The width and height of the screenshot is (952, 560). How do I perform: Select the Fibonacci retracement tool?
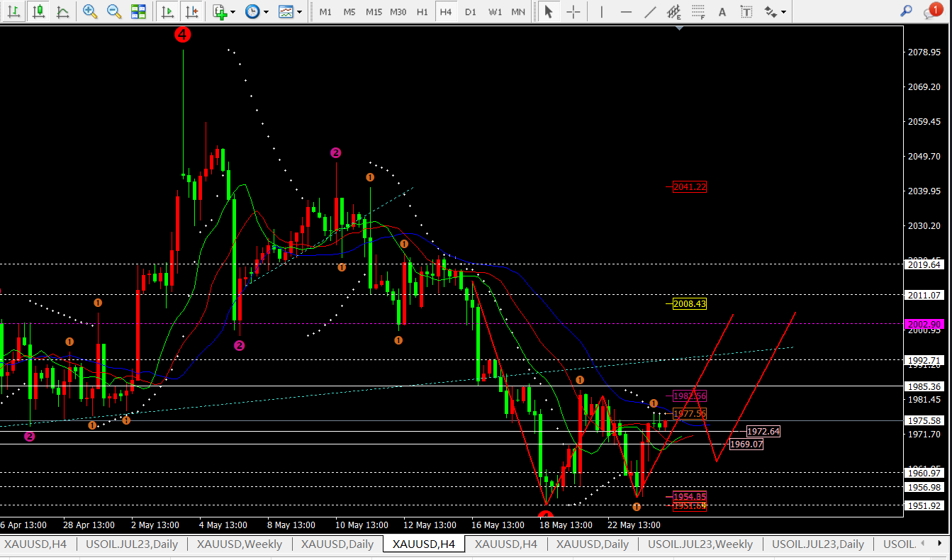(x=698, y=11)
